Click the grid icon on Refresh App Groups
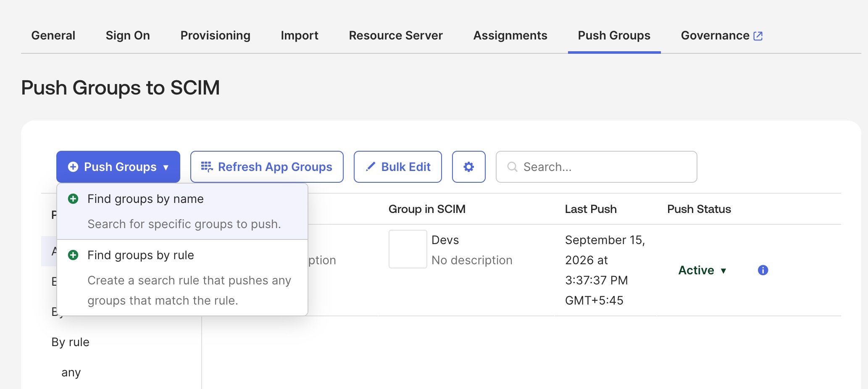Image resolution: width=868 pixels, height=389 pixels. pos(207,167)
